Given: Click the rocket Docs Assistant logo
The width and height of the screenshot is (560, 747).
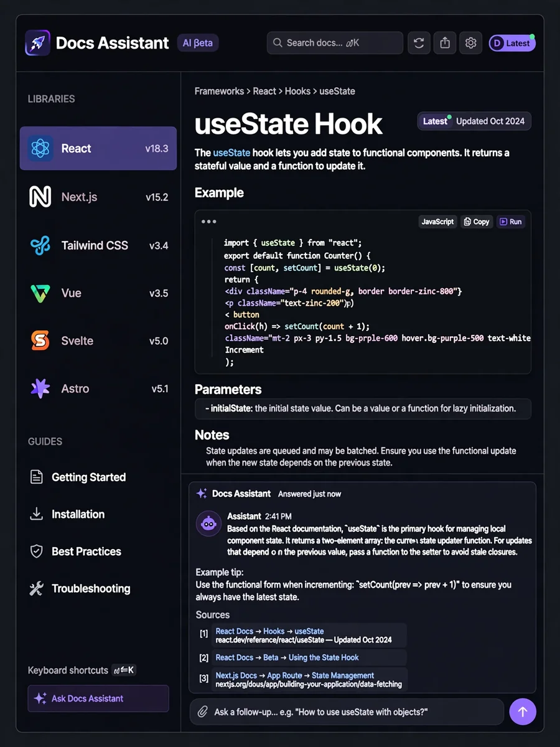Looking at the screenshot, I should (37, 43).
